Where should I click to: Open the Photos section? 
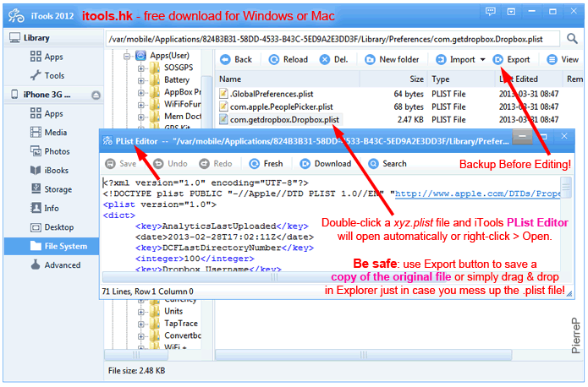coord(50,151)
